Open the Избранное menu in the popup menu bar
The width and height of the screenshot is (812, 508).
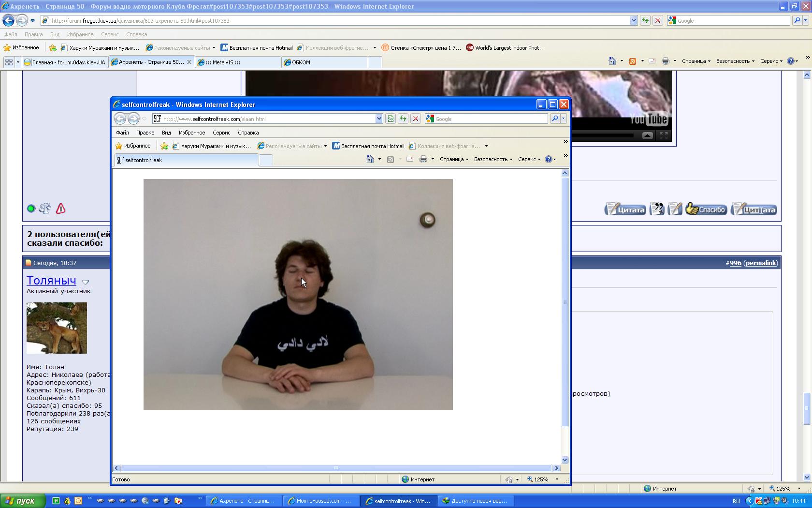point(191,133)
